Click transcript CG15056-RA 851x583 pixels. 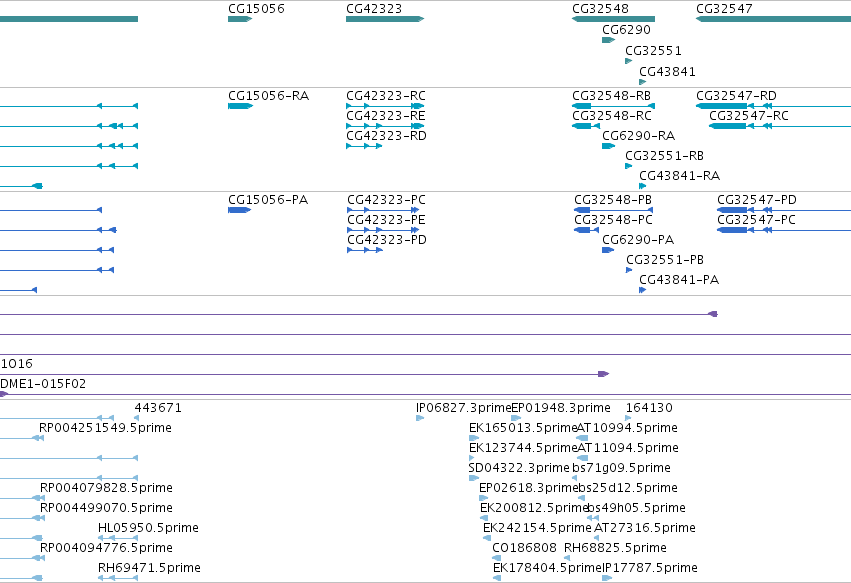click(x=240, y=106)
